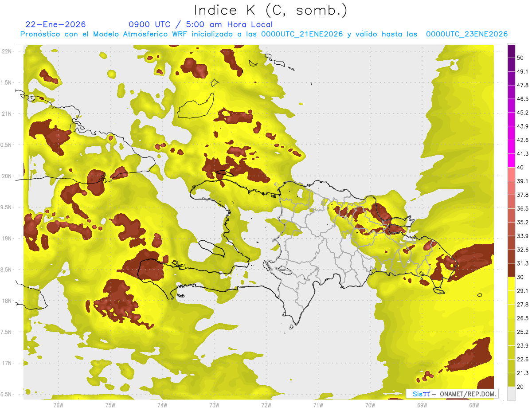532x411 pixels.
Task: Click the '26.5' colorbar value
Action: point(523,318)
